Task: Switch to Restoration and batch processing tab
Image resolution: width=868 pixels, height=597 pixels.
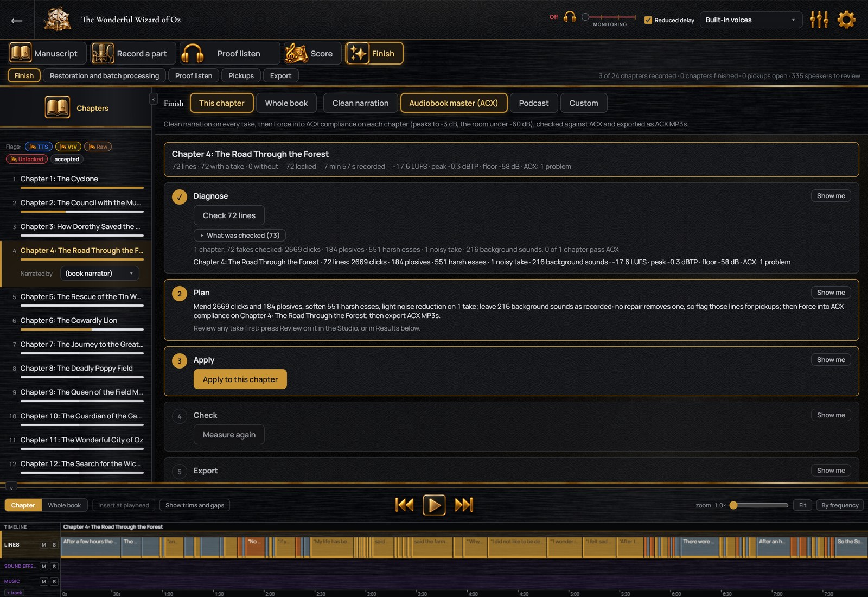Action: coord(105,75)
